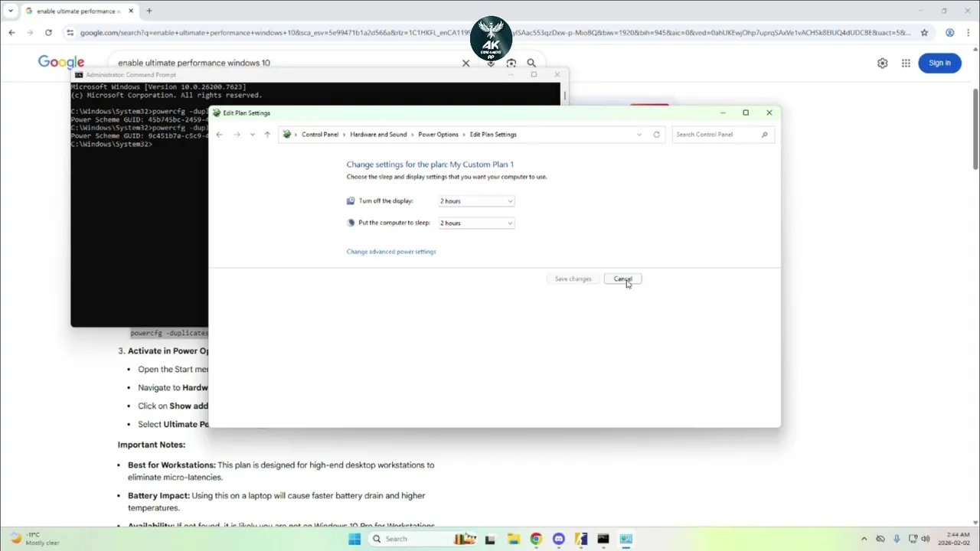Click Hardware and Sound breadcrumb
Image resolution: width=980 pixels, height=551 pixels.
pyautogui.click(x=378, y=135)
